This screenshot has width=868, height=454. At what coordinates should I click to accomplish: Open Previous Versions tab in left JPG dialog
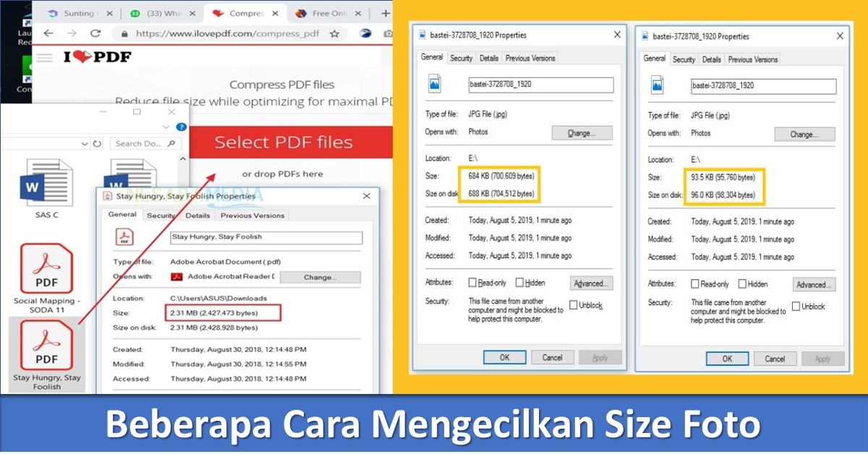(530, 58)
